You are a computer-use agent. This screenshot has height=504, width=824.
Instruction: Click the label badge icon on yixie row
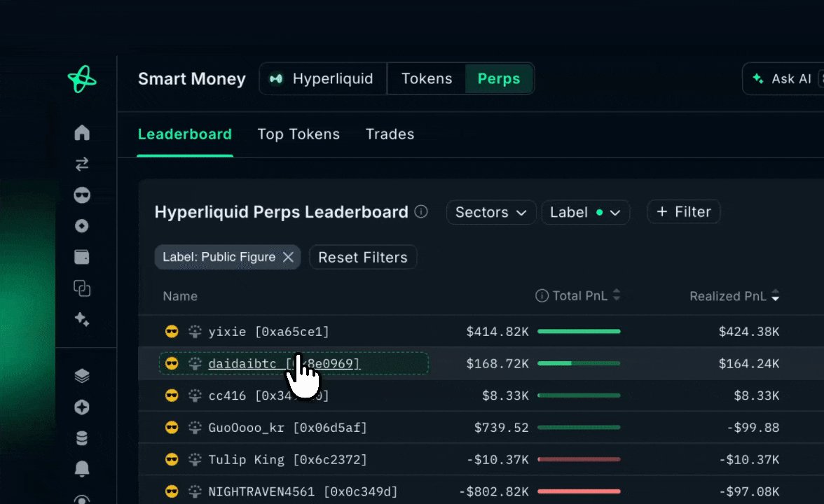tap(195, 331)
